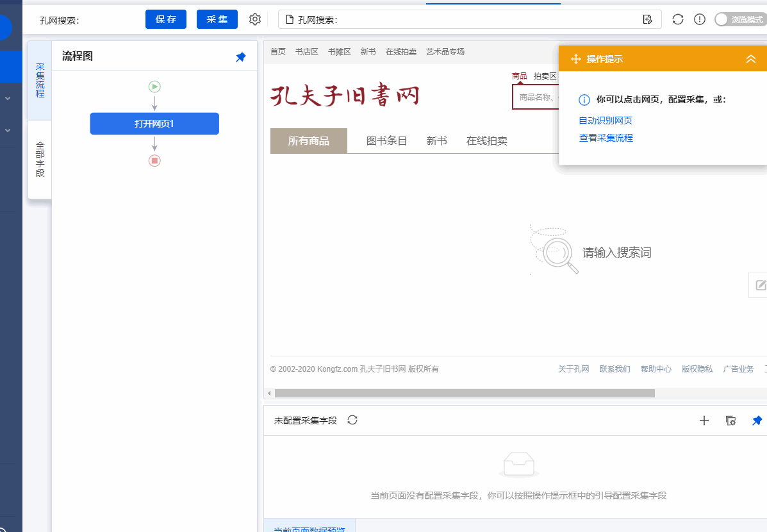Click the task name 孔网搜索: at top left
The width and height of the screenshot is (767, 532).
(x=59, y=21)
